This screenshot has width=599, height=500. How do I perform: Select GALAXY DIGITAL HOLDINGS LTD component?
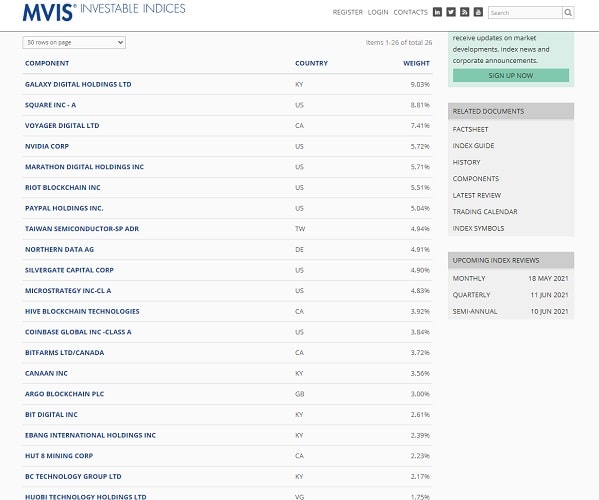coord(78,84)
